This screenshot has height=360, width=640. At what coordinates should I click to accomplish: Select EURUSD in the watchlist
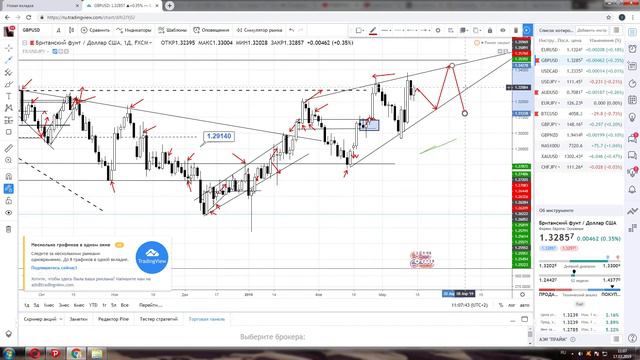coord(580,50)
